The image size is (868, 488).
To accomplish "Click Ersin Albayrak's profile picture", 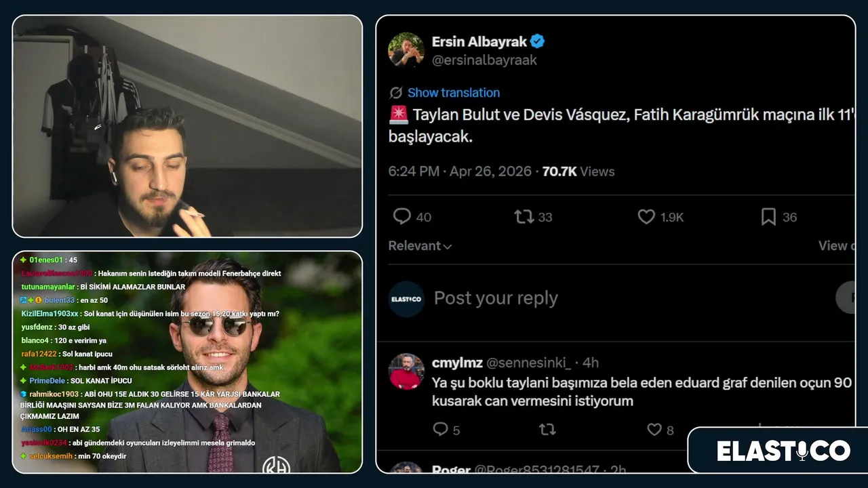I will pos(406,50).
